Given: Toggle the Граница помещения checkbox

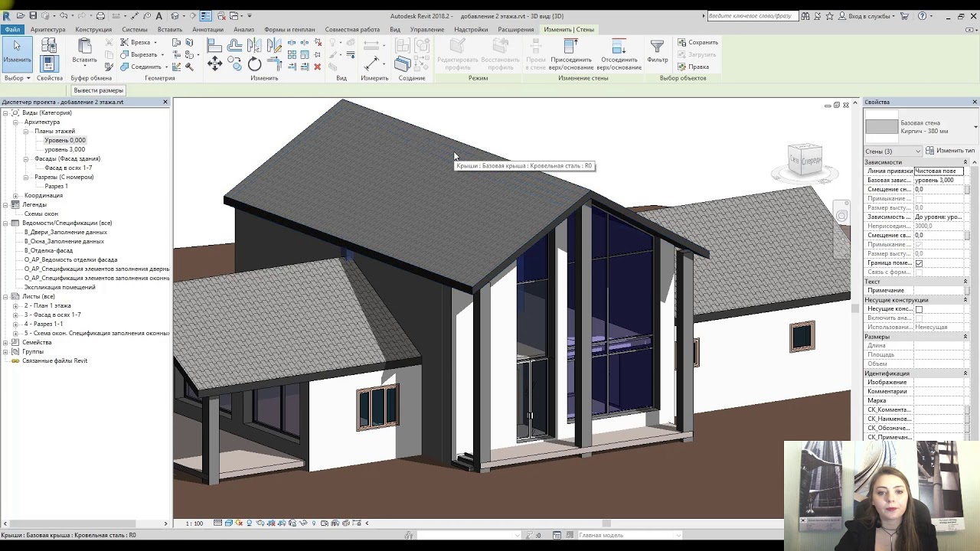Looking at the screenshot, I should pos(919,263).
